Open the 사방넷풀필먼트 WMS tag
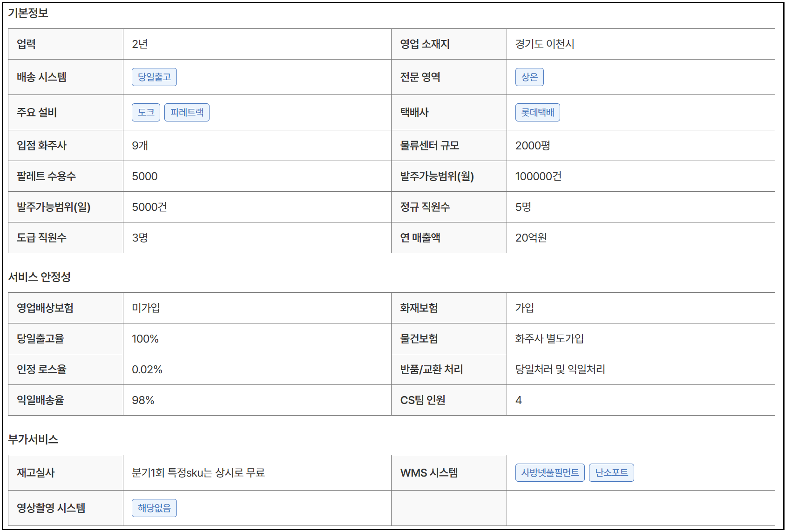The image size is (785, 532). 549,473
